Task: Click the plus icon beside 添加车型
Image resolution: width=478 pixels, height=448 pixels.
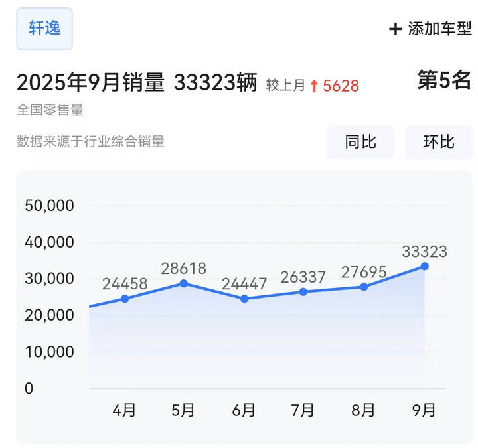Action: pos(396,29)
